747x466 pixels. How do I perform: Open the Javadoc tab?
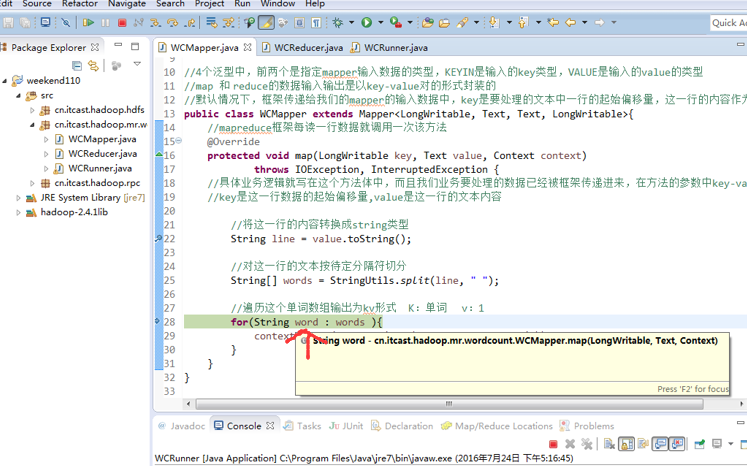pos(182,426)
